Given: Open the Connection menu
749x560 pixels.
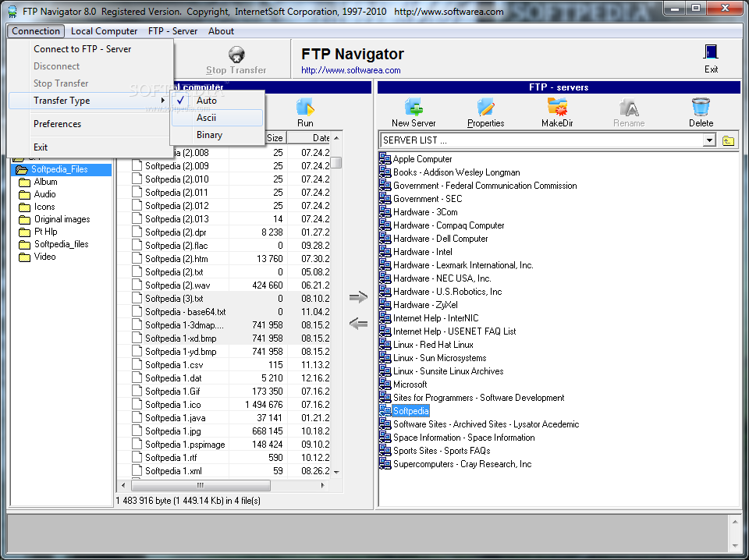Looking at the screenshot, I should tap(36, 31).
